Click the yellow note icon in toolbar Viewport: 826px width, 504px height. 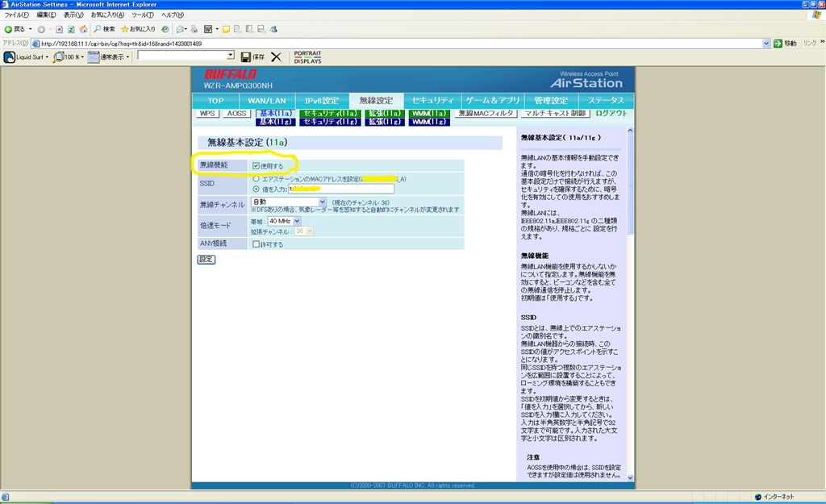pyautogui.click(x=226, y=30)
